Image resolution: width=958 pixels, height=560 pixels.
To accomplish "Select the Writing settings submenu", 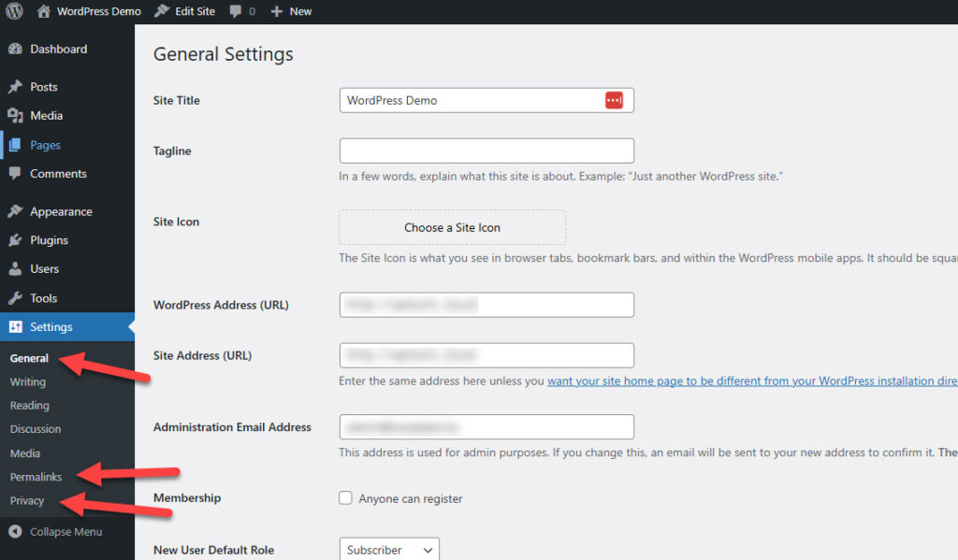I will pos(28,381).
